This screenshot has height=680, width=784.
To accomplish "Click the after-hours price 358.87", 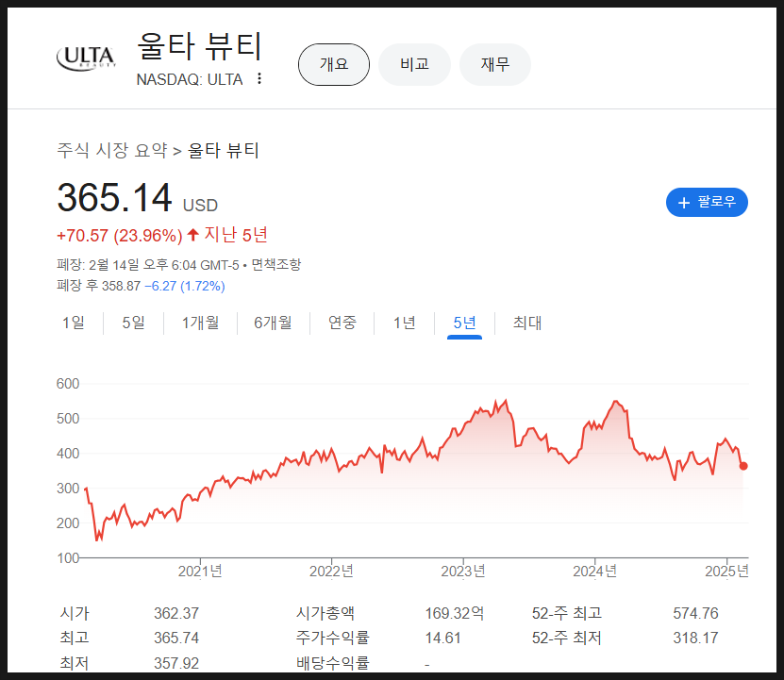I will 121,286.
